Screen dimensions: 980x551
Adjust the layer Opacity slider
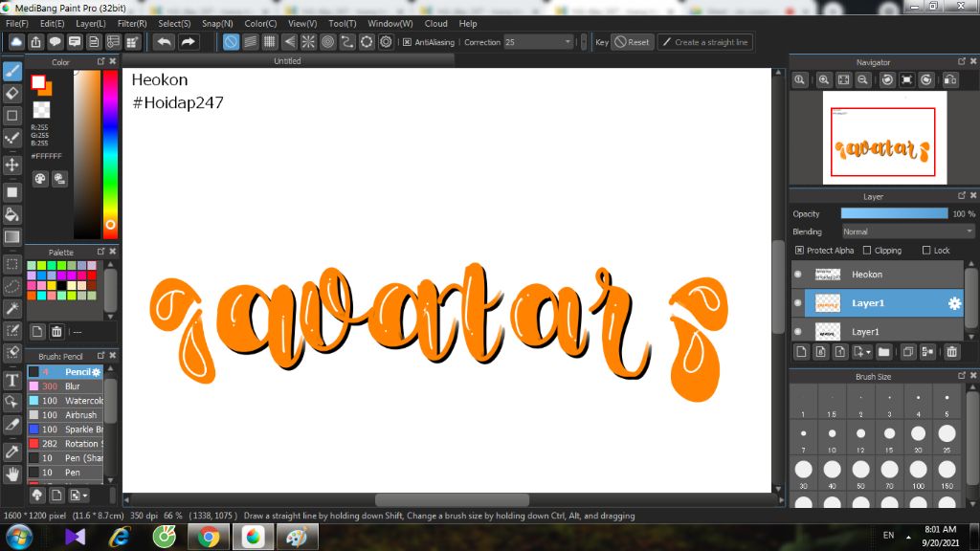coord(894,213)
